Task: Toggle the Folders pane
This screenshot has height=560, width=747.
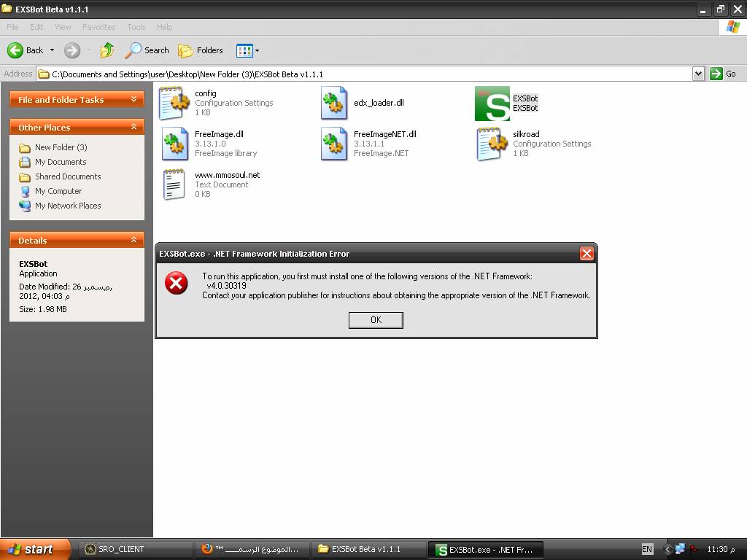Action: click(x=201, y=50)
